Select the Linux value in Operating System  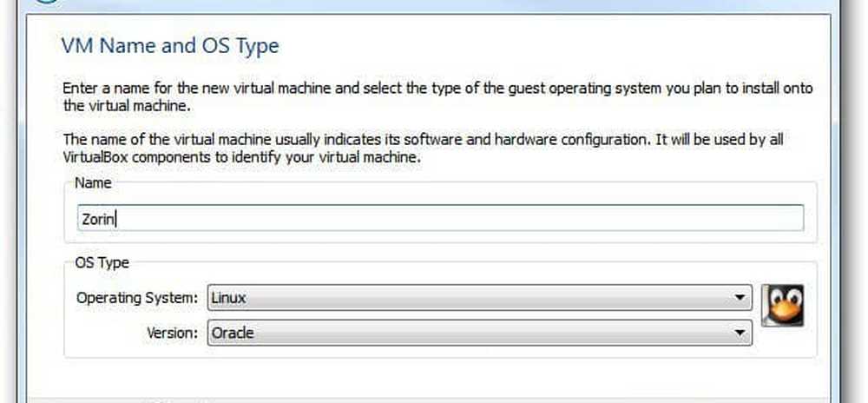(x=230, y=298)
